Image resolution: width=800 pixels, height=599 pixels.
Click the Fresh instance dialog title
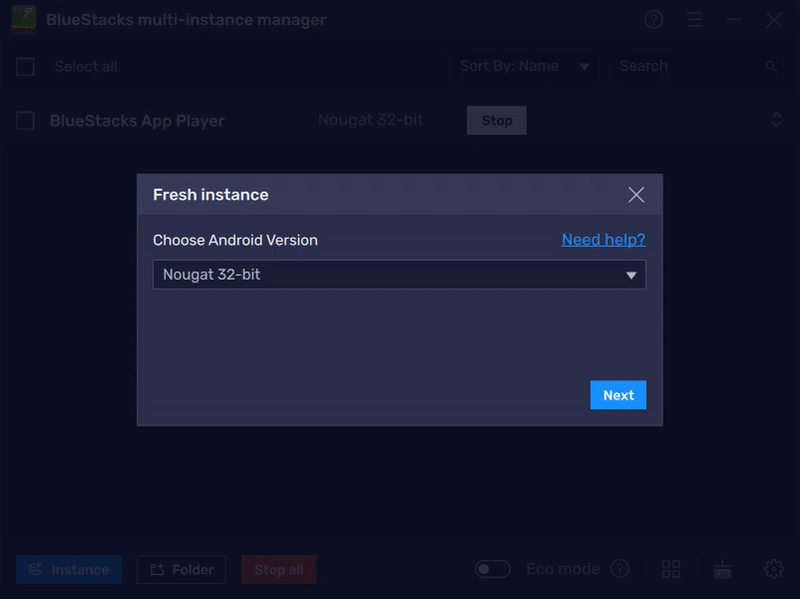coord(210,195)
